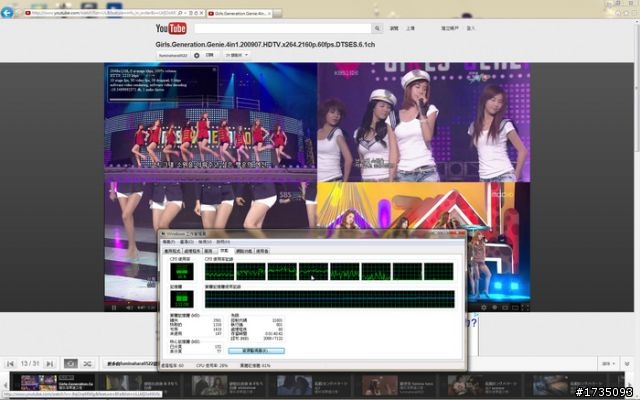Open the uploader channel name button
The width and height of the screenshot is (640, 400).
point(173,55)
